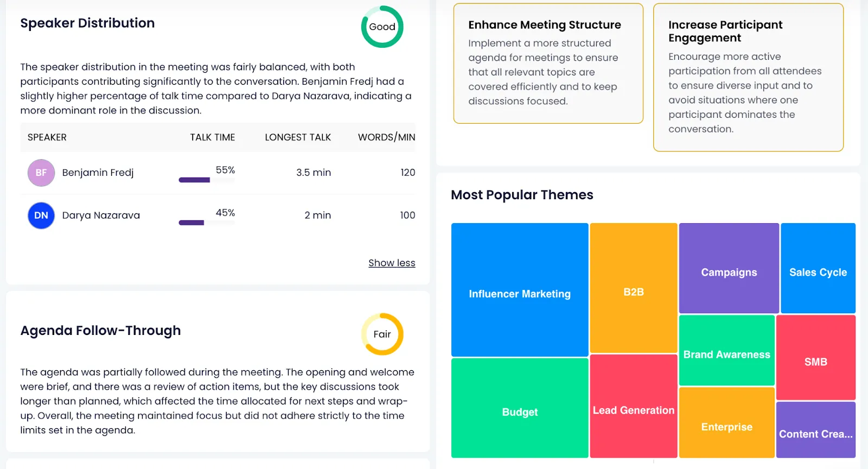Click Benjamin Fredj's BF avatar

[x=41, y=173]
